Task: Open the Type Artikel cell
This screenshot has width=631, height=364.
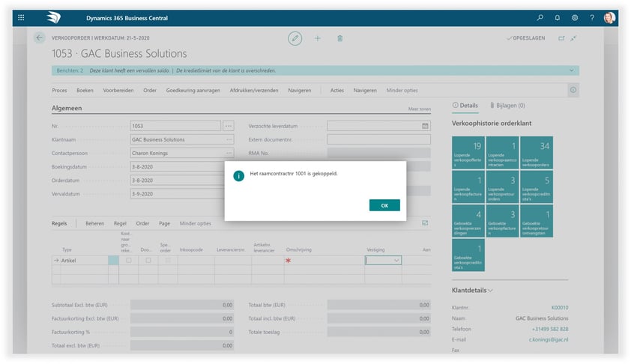Action: pyautogui.click(x=84, y=260)
